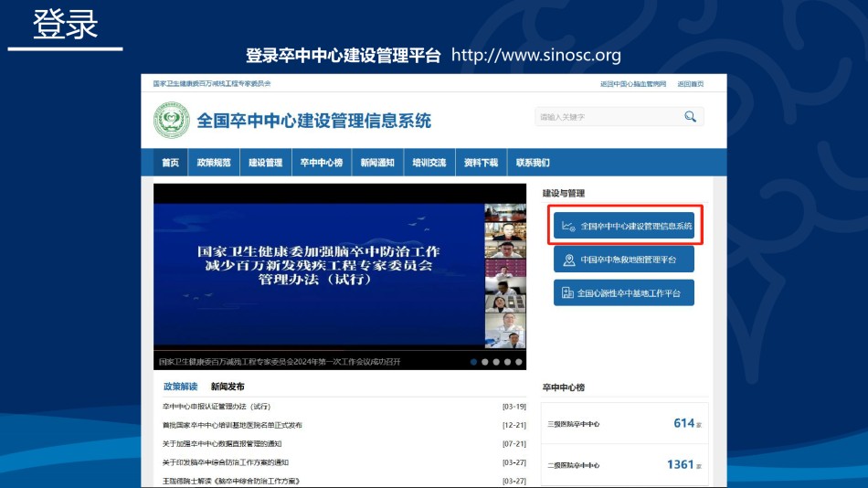Click the 1361 count value

click(x=681, y=464)
